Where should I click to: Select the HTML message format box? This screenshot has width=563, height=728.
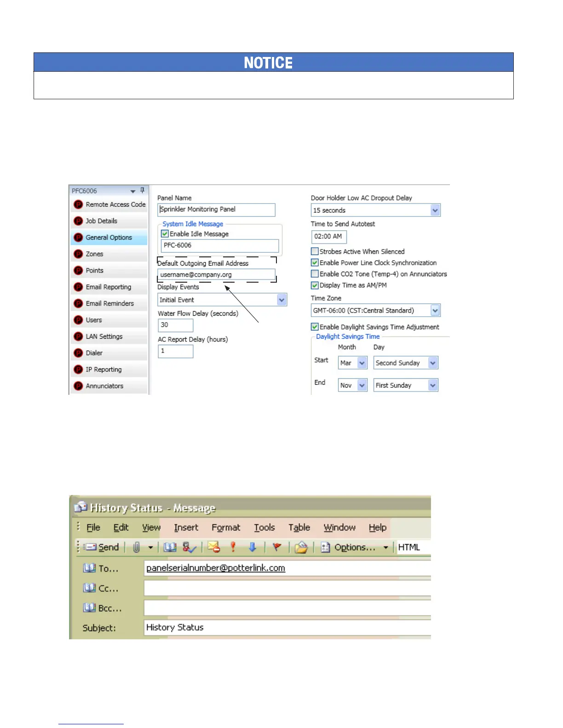pos(414,547)
